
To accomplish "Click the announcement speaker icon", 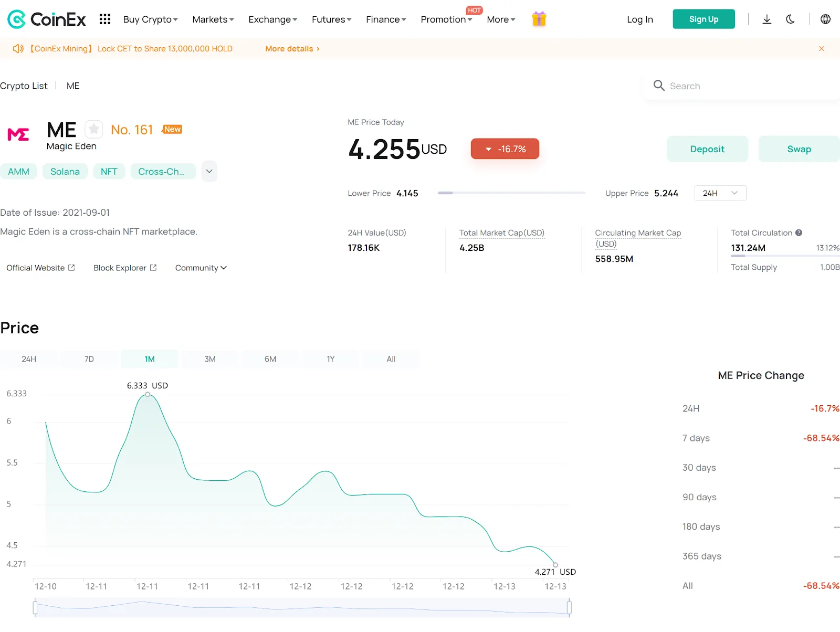I will [18, 49].
